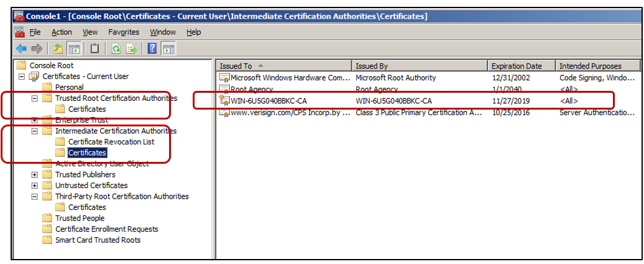The height and width of the screenshot is (264, 644).
Task: Expand the Trusted Publishers node
Action: 35,175
